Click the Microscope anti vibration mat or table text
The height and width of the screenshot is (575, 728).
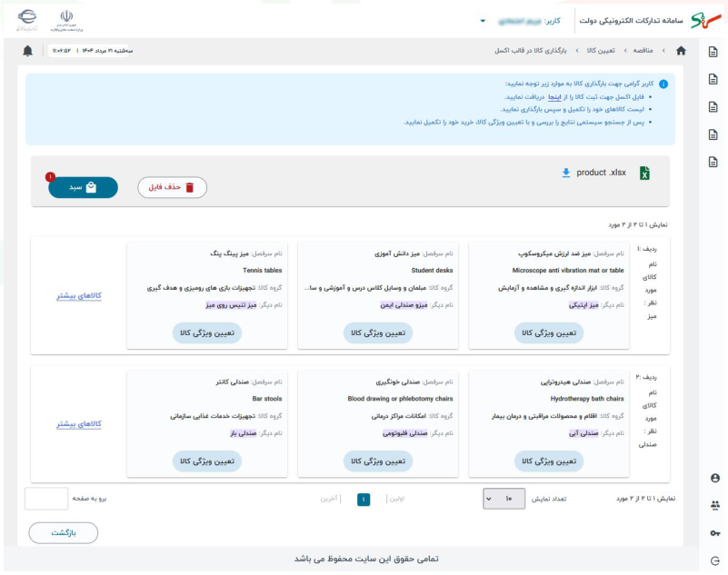click(568, 271)
